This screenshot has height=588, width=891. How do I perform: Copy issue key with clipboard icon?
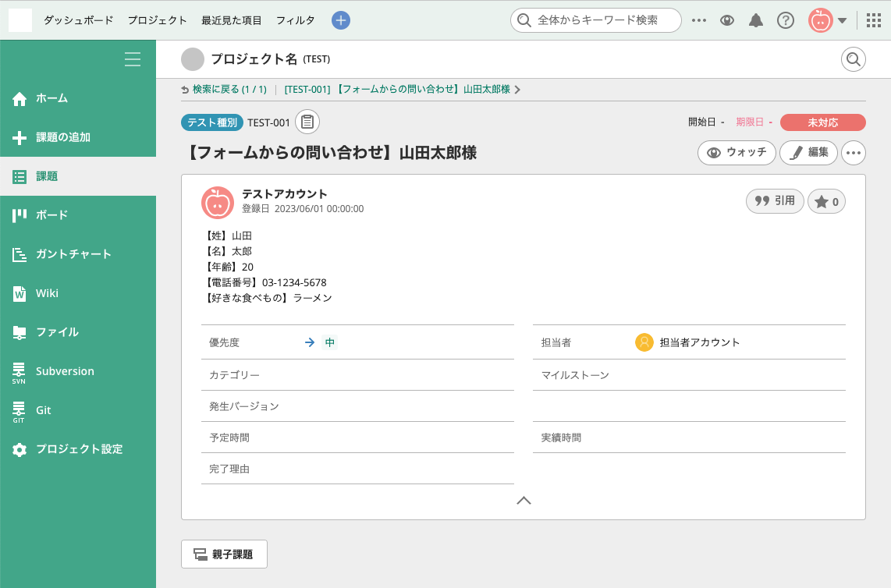pyautogui.click(x=307, y=122)
